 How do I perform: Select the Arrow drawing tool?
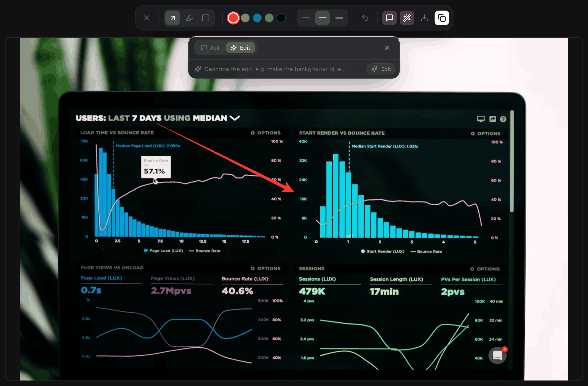pos(172,18)
